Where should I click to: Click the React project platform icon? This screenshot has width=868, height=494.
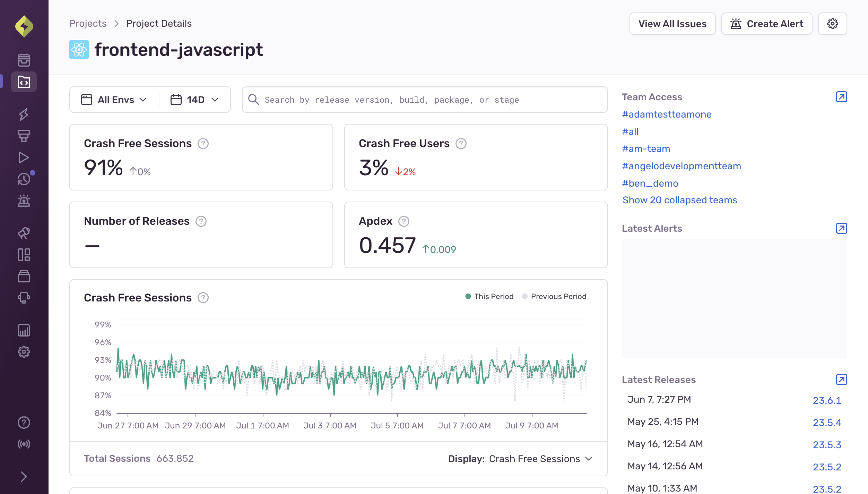[79, 50]
